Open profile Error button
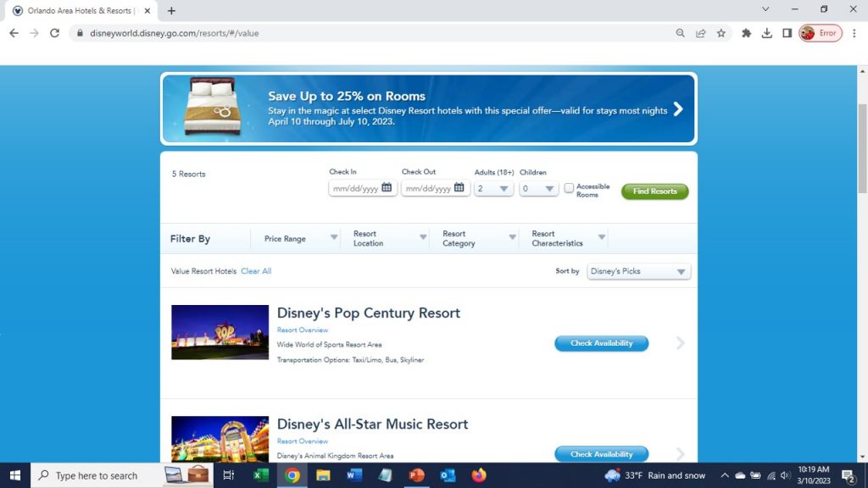This screenshot has height=488, width=868. [821, 33]
